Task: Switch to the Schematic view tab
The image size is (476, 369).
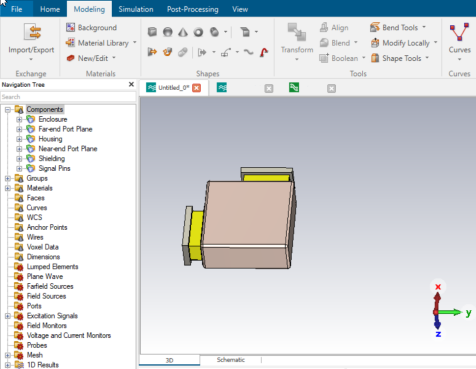Action: pos(231,360)
